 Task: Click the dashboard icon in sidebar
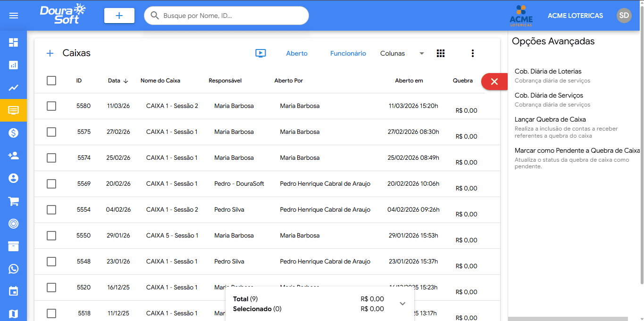(x=14, y=43)
